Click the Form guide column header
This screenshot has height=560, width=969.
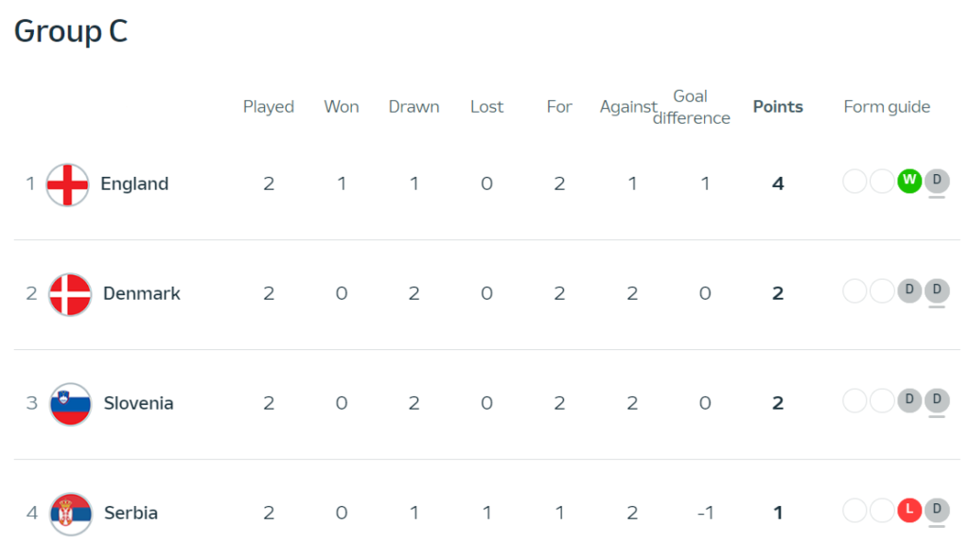point(887,107)
